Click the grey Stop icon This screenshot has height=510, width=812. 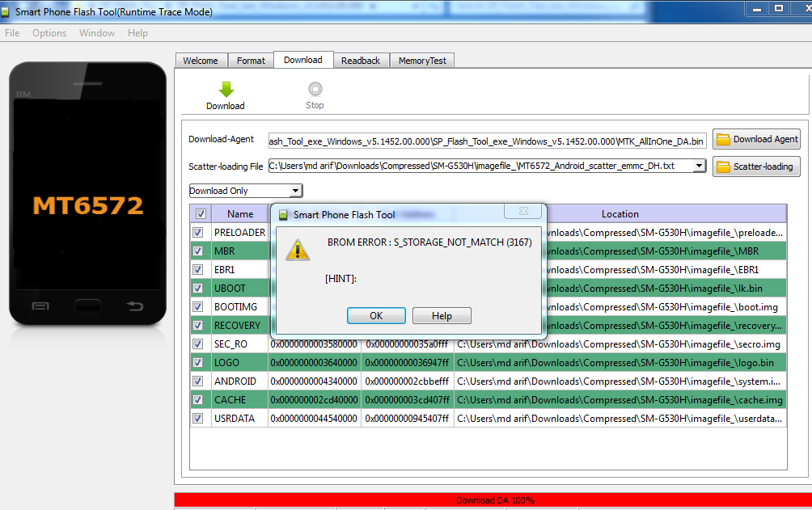click(315, 90)
